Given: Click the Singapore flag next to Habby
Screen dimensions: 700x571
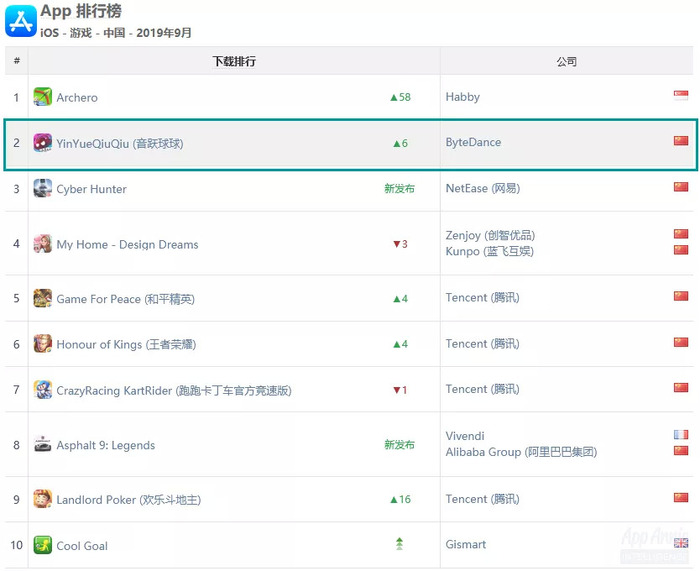Looking at the screenshot, I should [x=681, y=95].
